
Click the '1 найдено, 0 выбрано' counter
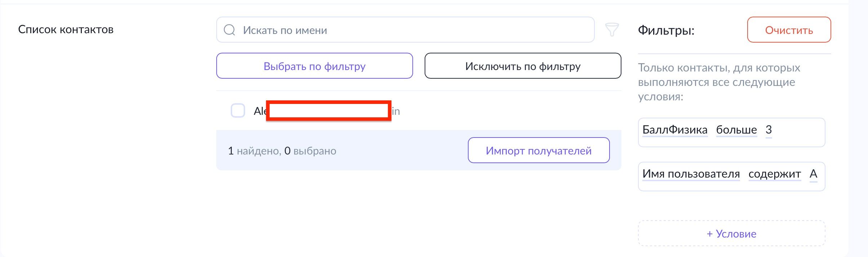282,151
